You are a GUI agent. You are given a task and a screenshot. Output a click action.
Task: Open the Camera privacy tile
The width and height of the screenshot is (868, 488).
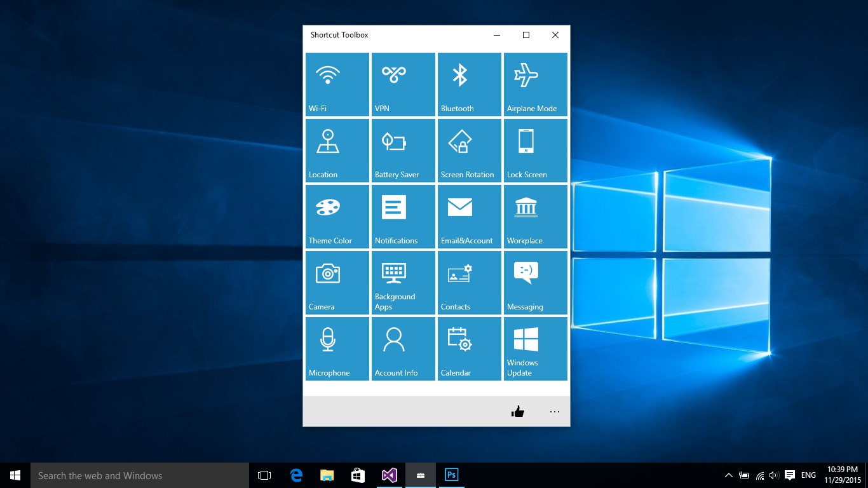[x=337, y=283]
